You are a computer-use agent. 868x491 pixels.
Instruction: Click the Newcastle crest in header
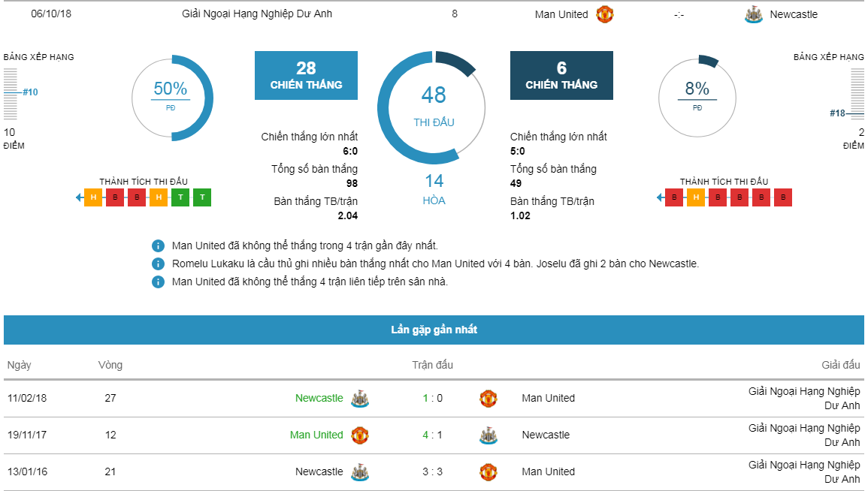coord(754,14)
